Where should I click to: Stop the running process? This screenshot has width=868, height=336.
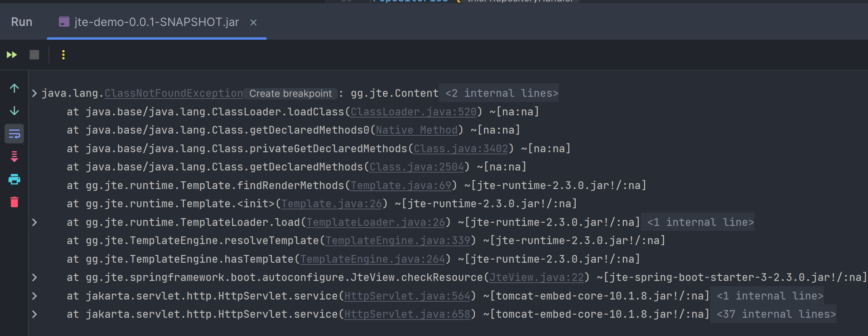click(34, 55)
